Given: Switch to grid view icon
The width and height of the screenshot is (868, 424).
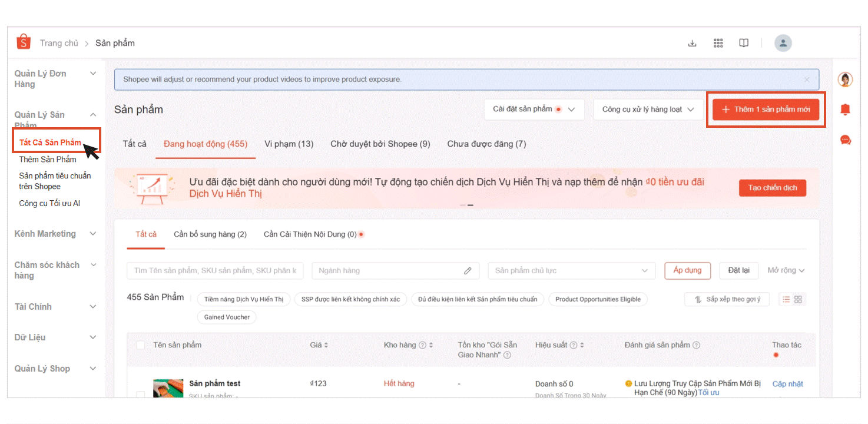Looking at the screenshot, I should [x=798, y=299].
